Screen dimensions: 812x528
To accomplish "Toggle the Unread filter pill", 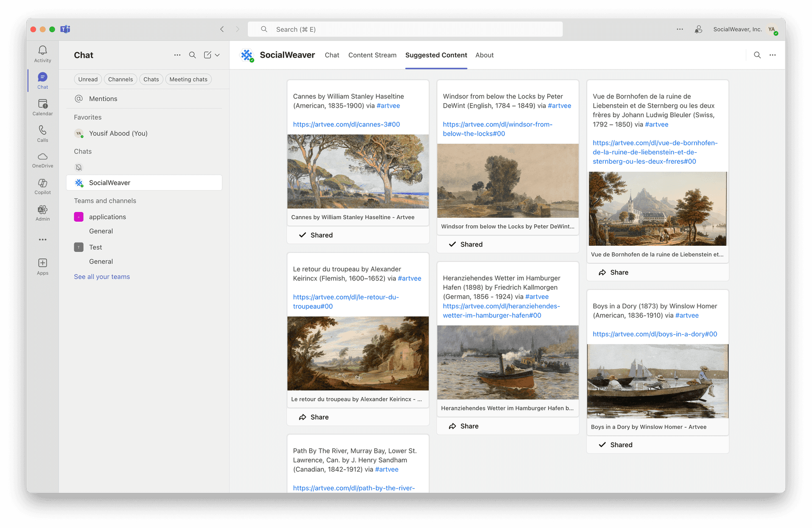I will point(88,80).
